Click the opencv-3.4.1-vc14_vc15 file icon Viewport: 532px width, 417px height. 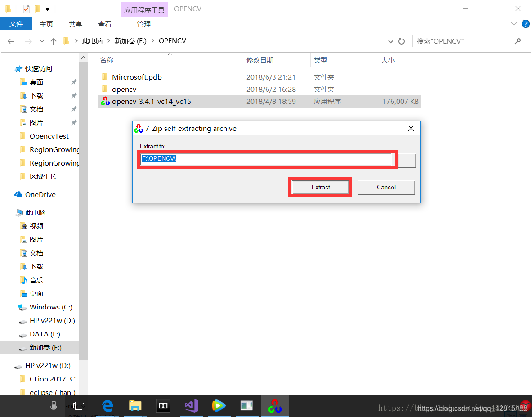[x=105, y=101]
